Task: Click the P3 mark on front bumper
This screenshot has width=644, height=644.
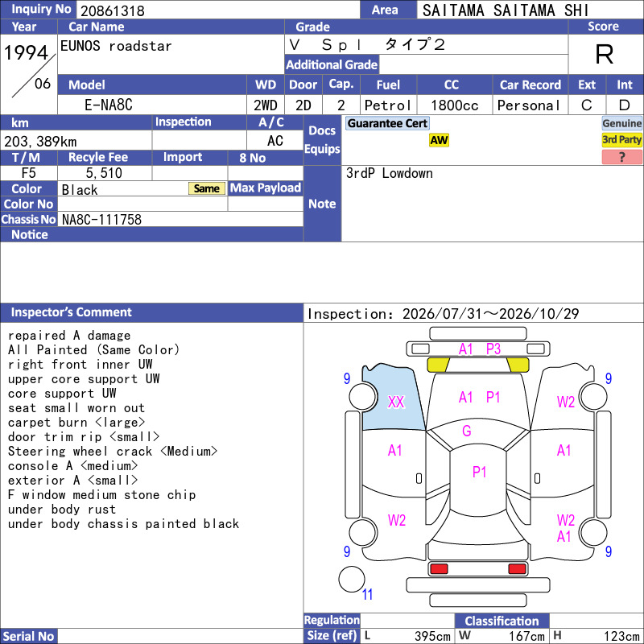Action: coord(493,349)
